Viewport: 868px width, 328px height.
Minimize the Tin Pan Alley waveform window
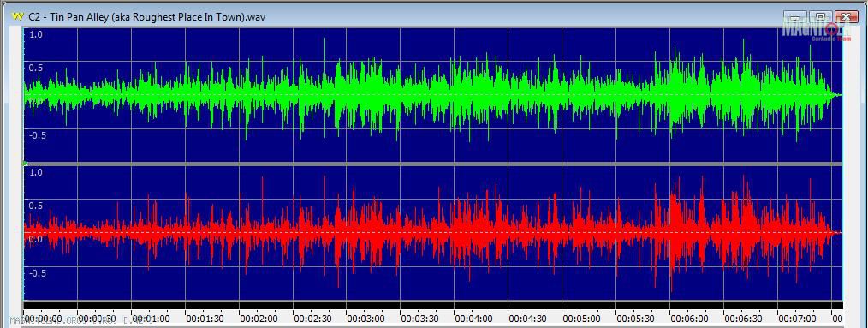point(795,17)
